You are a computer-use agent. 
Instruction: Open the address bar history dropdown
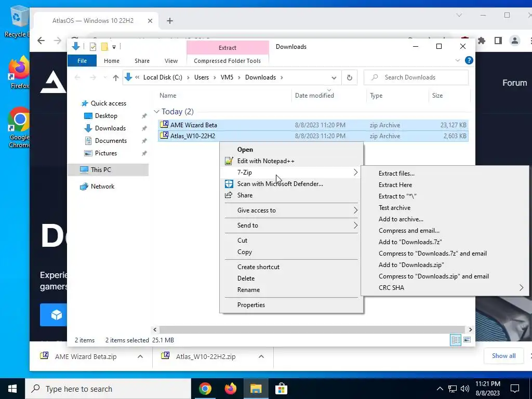pyautogui.click(x=334, y=78)
